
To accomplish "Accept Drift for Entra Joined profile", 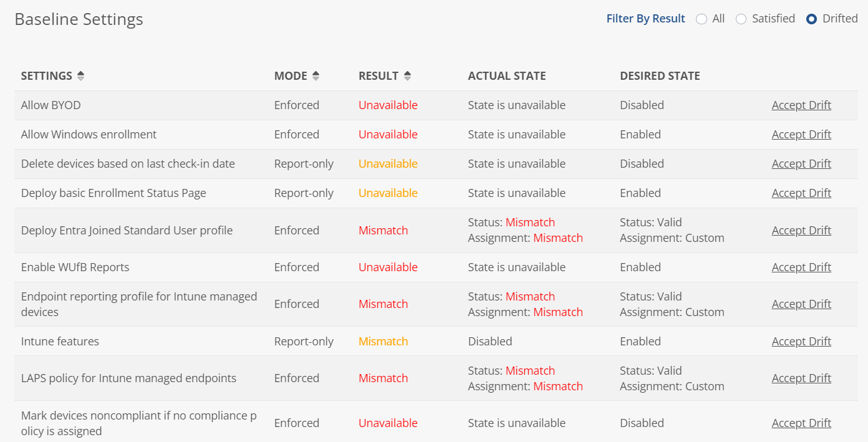I will click(801, 231).
